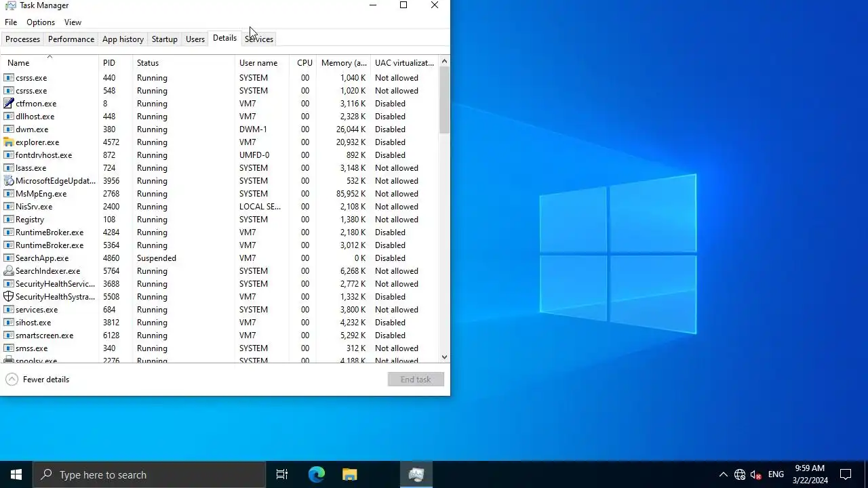Click the fontdrvhost.exe process icon
Screen dimensions: 868x488
click(x=9, y=155)
